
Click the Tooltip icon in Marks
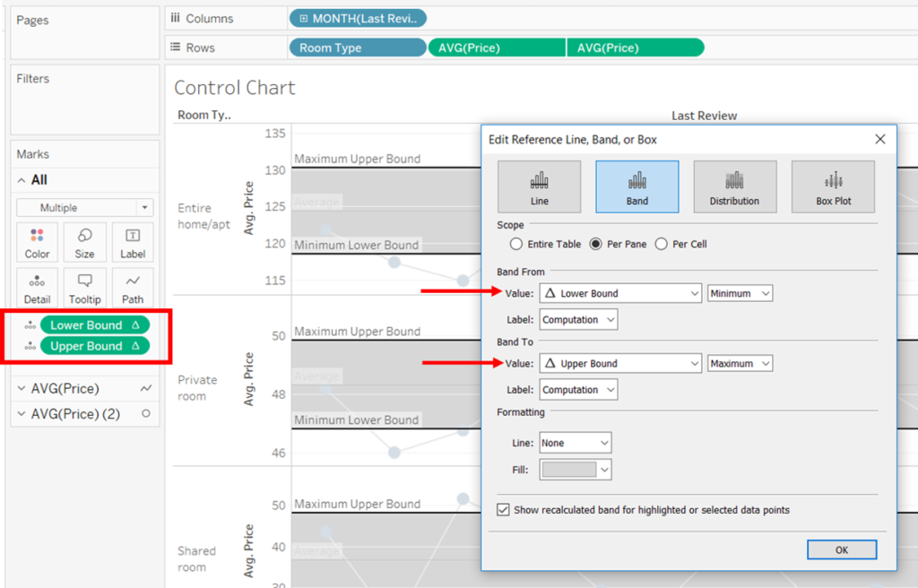(x=84, y=287)
